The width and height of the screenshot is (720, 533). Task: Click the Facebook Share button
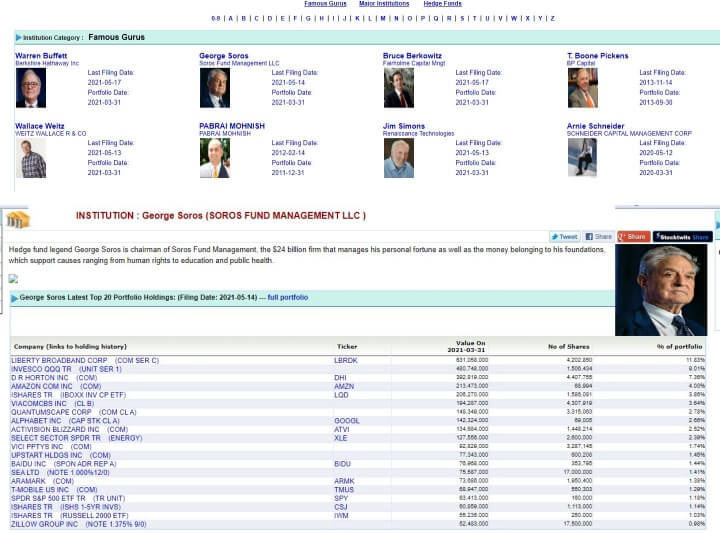(x=599, y=236)
